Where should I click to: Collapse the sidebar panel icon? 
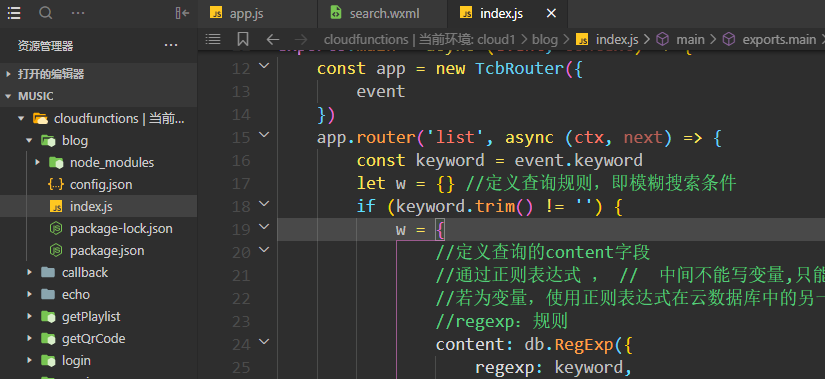point(182,13)
